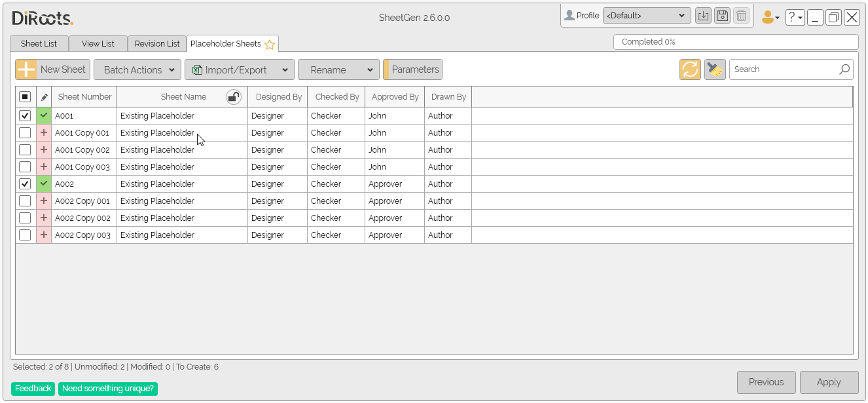The width and height of the screenshot is (868, 403).
Task: Open the Sheet List tab
Action: coord(39,43)
